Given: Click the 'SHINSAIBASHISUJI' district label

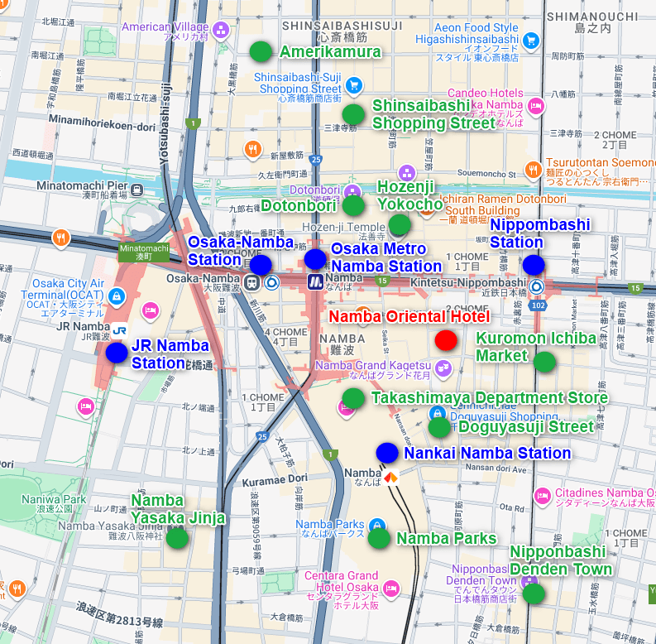Looking at the screenshot, I should tap(342, 26).
